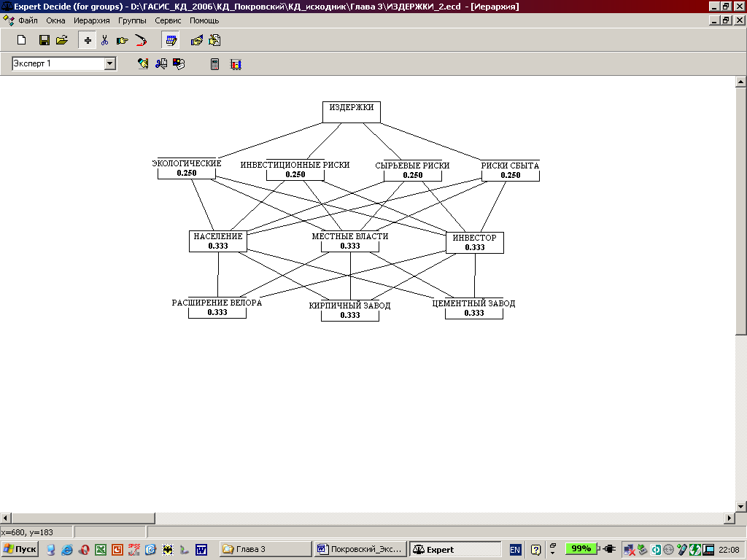The width and height of the screenshot is (747, 560).
Task: Open the Эксперт 1 dropdown arrow
Action: [x=110, y=63]
